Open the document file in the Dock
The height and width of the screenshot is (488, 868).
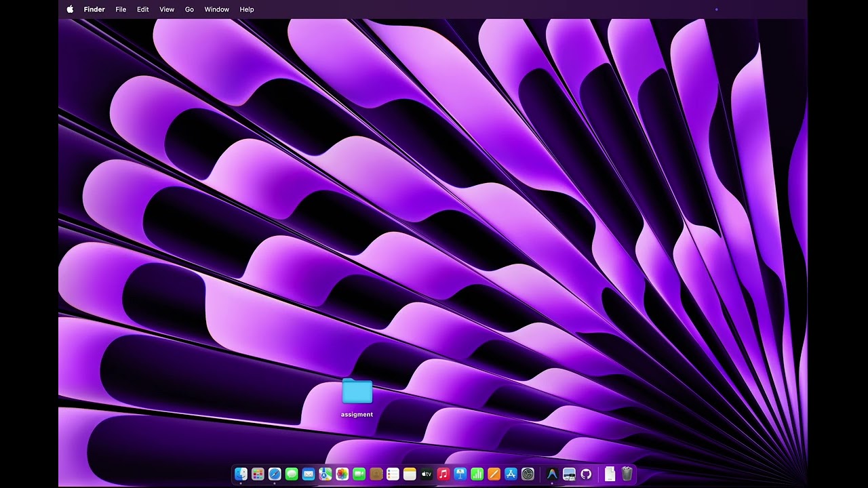click(610, 474)
